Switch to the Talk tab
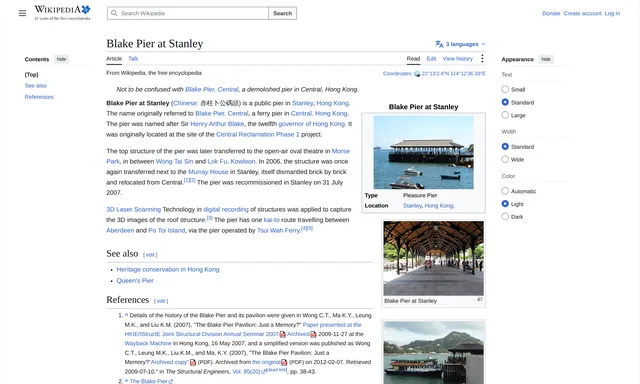 coord(133,58)
